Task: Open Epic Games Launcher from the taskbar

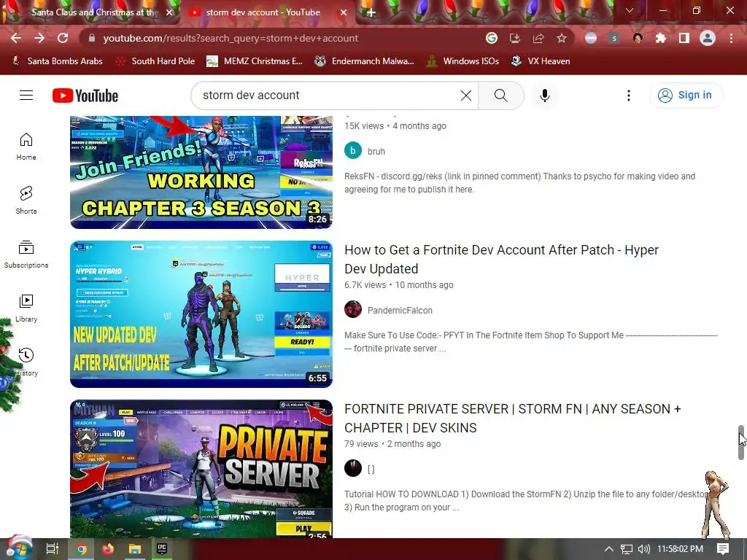Action: [x=161, y=549]
